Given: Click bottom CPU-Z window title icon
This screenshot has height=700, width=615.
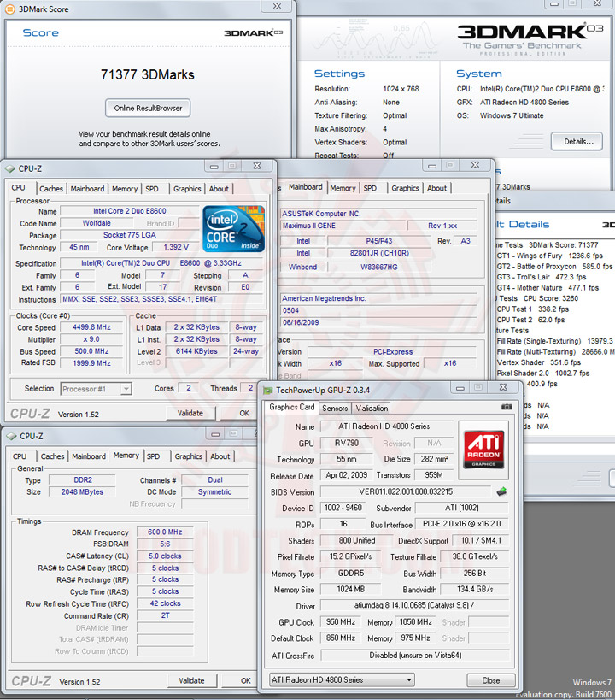Looking at the screenshot, I should click(x=11, y=436).
